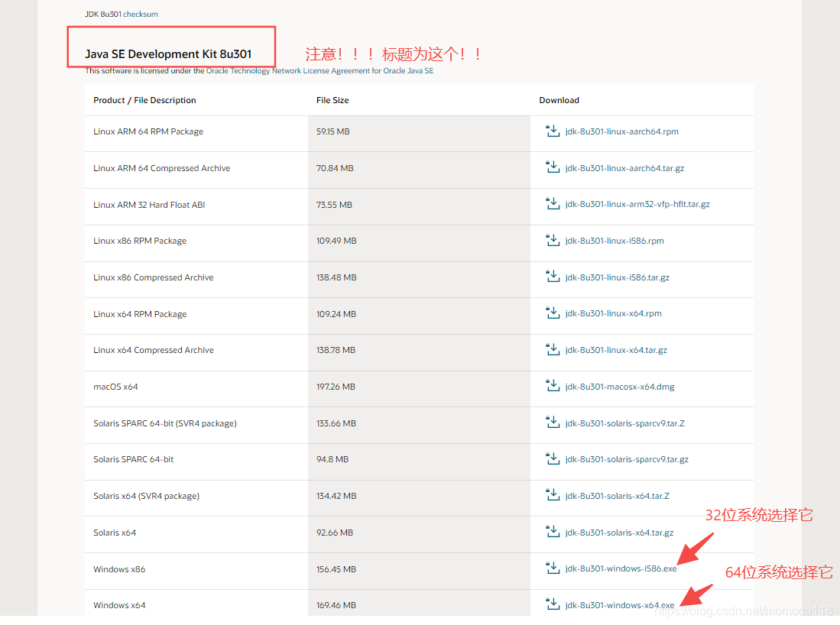Click download icon for jdk-8u301-macosx-x64.dmg
The image size is (840, 625).
553,386
